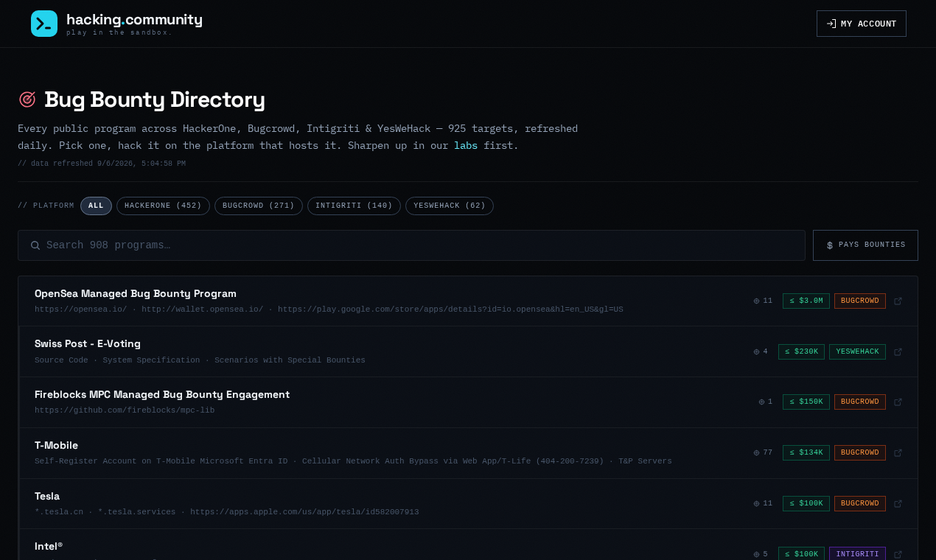Click the scope count icon for OpenSea
The height and width of the screenshot is (560, 936).
tap(756, 301)
